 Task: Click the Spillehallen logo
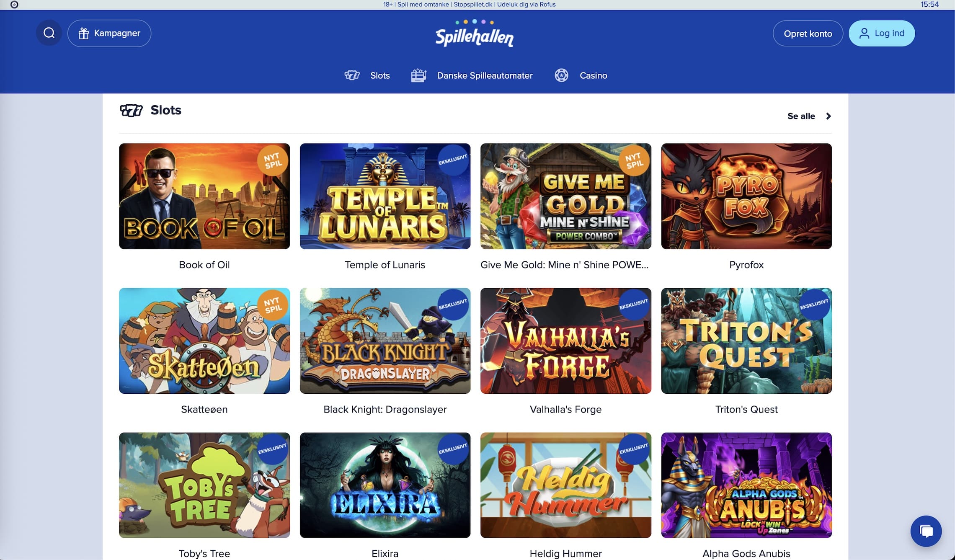point(474,34)
